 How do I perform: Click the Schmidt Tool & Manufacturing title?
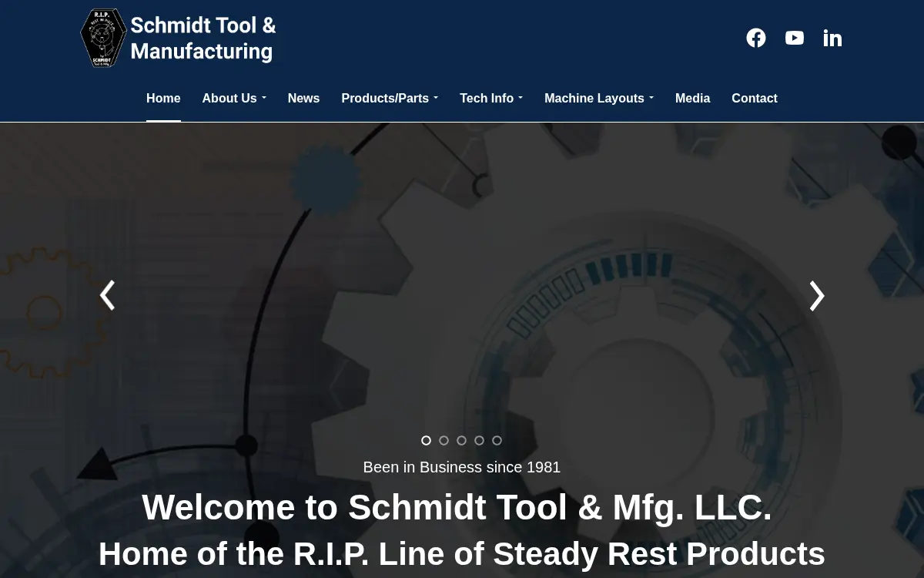(x=203, y=38)
